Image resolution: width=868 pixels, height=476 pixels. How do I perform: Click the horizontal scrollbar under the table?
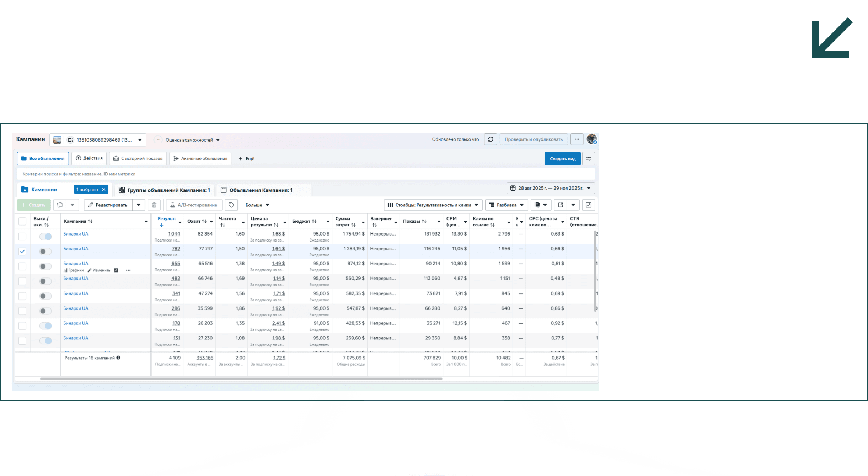[x=241, y=379]
